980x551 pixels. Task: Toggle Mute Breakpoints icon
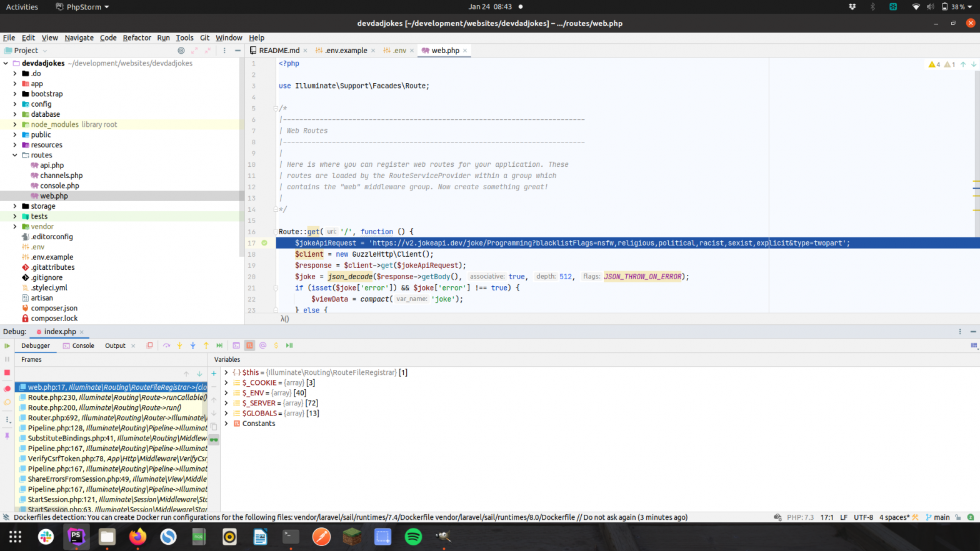tap(7, 402)
